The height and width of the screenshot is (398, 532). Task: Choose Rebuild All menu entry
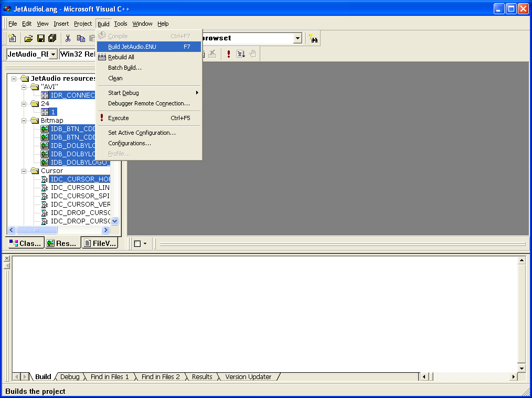[x=149, y=57]
